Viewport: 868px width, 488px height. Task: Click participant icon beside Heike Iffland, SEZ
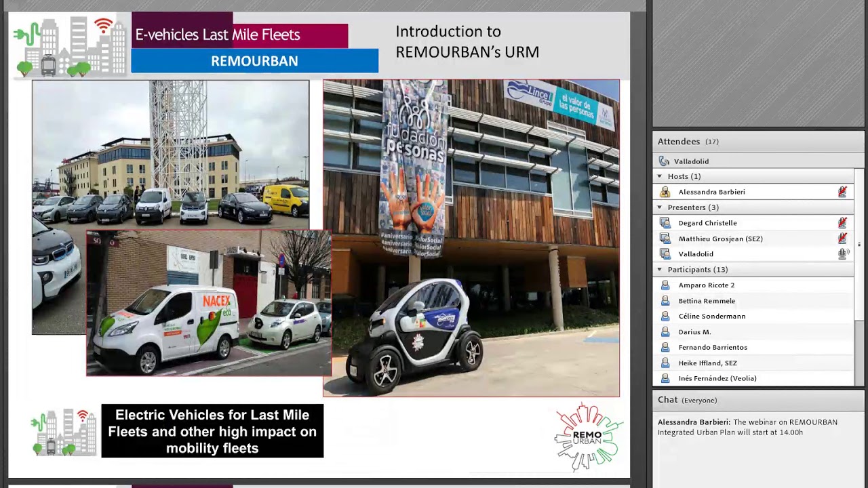point(665,363)
